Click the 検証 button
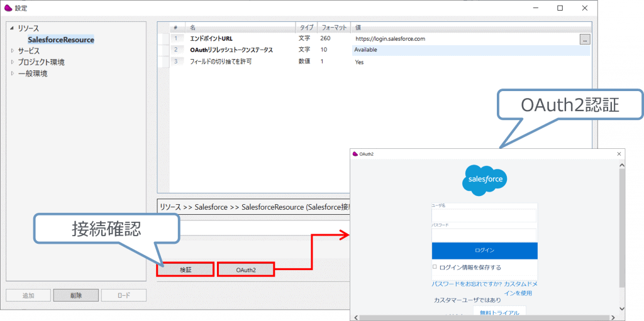The width and height of the screenshot is (644, 321). [186, 269]
